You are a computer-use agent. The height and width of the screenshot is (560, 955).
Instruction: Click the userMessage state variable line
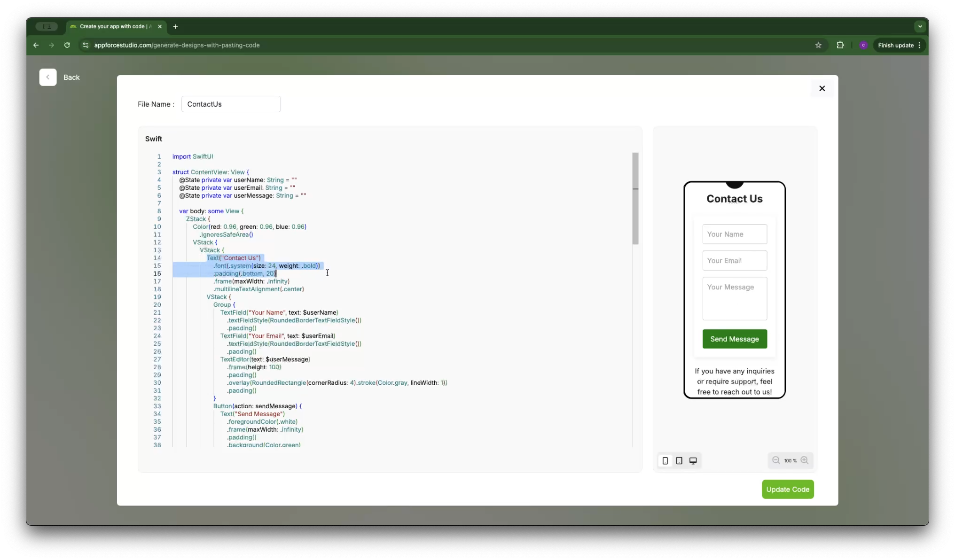click(x=243, y=195)
